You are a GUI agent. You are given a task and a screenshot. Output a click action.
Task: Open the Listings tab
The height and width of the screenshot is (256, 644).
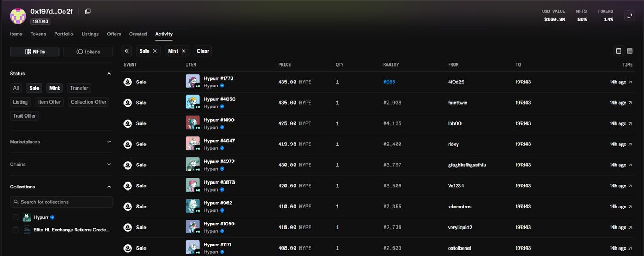click(x=90, y=34)
